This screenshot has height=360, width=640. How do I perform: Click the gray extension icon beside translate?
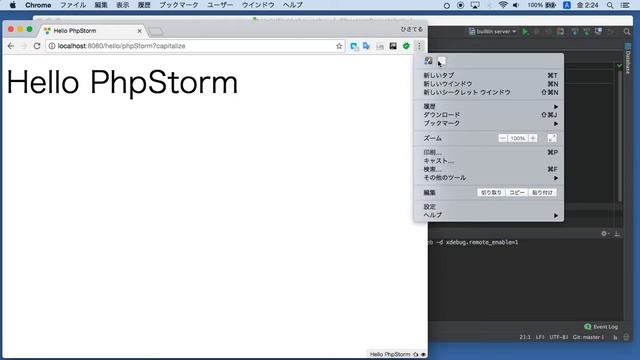[x=380, y=47]
